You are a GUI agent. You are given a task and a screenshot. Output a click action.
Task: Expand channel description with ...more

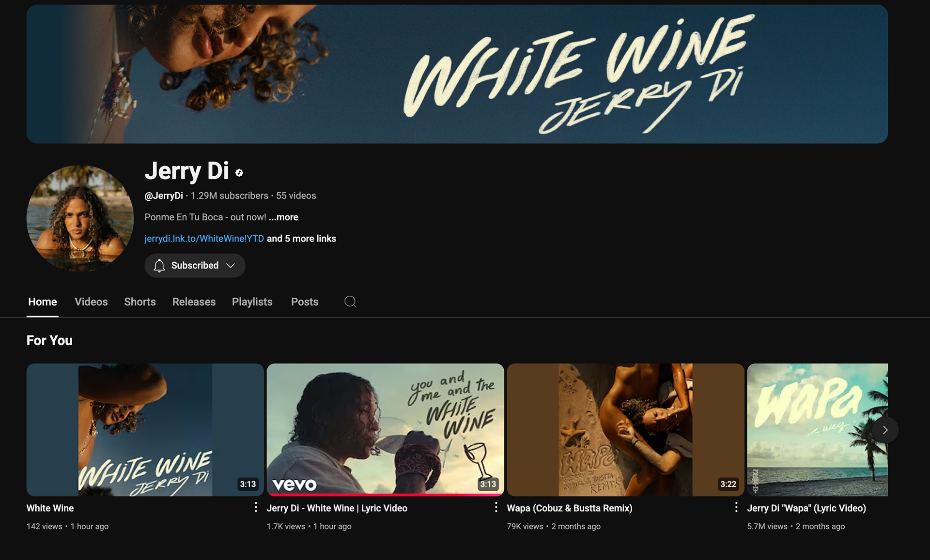[283, 217]
